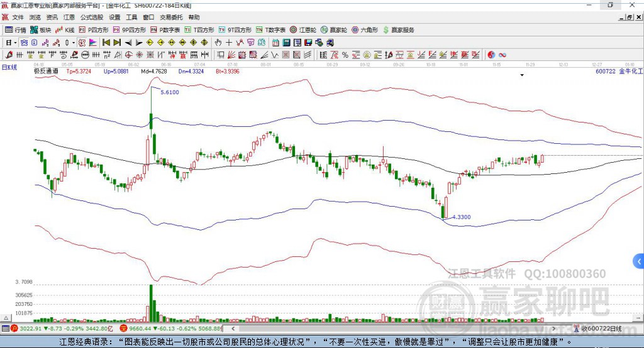Open the 浏览 menu
Screen dimensions: 644x348
pyautogui.click(x=35, y=17)
